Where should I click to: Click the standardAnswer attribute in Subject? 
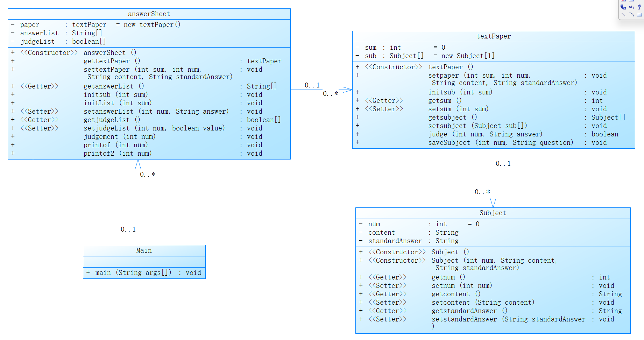pos(395,241)
